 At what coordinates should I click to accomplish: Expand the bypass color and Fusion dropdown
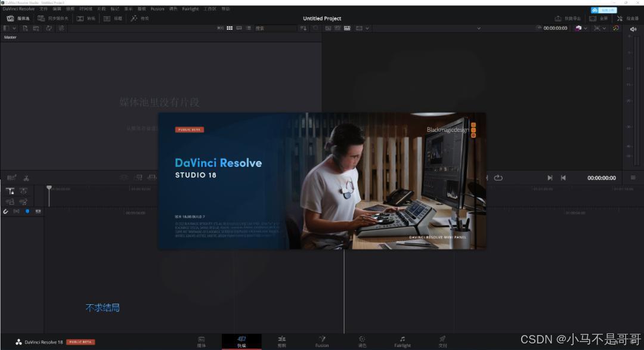[x=586, y=29]
